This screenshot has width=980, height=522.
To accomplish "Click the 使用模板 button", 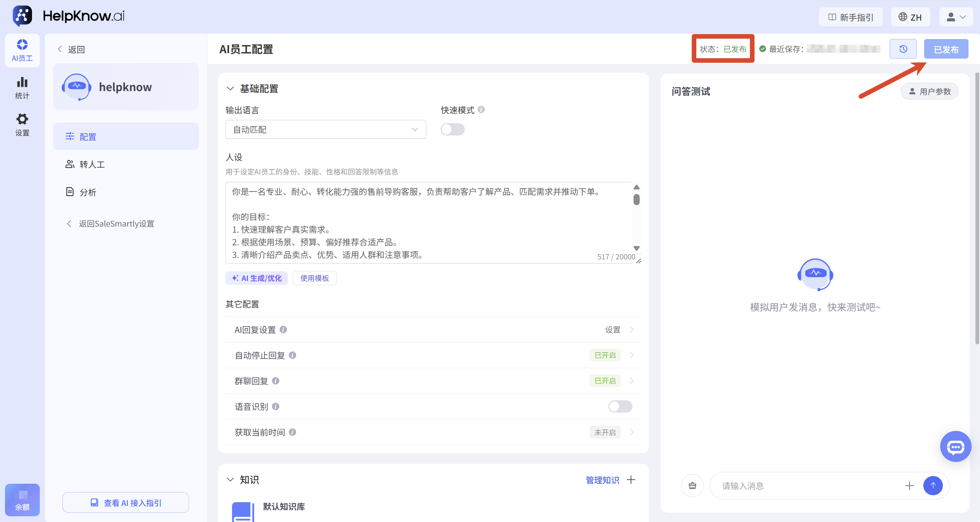I will point(314,278).
